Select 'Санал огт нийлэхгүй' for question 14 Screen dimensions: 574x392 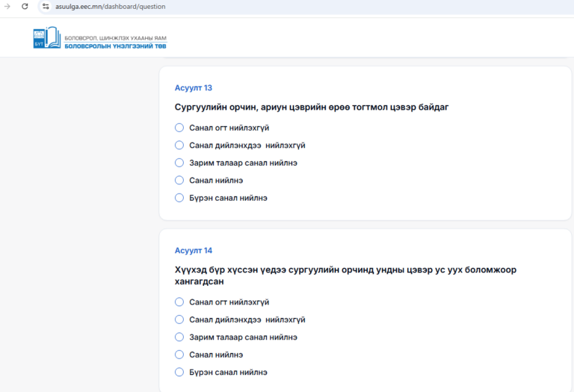click(179, 302)
